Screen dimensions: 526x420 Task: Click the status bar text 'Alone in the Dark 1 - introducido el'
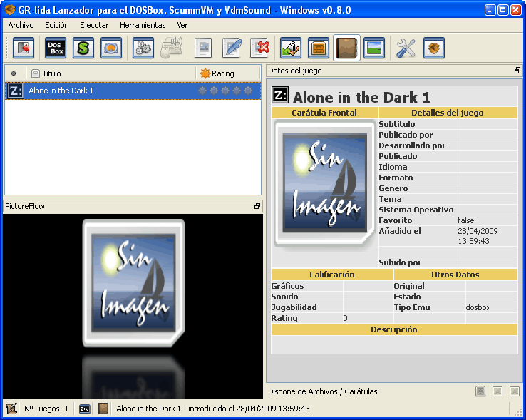click(x=175, y=409)
